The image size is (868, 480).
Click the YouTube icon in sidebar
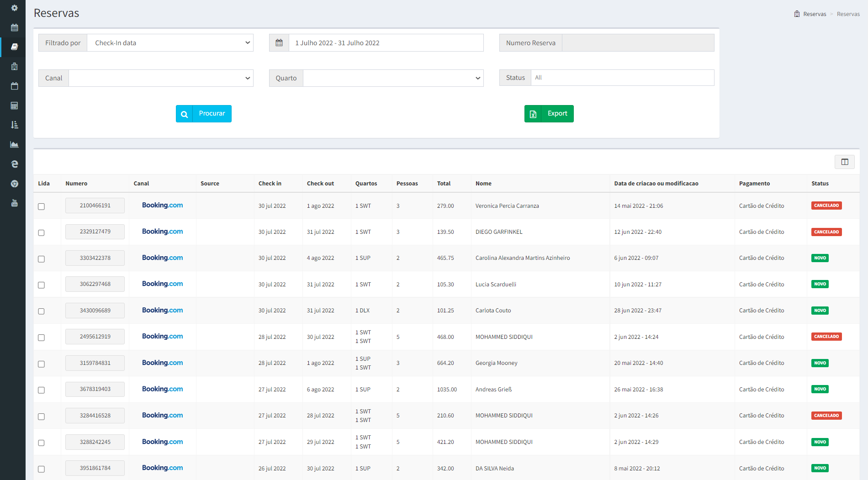click(14, 203)
